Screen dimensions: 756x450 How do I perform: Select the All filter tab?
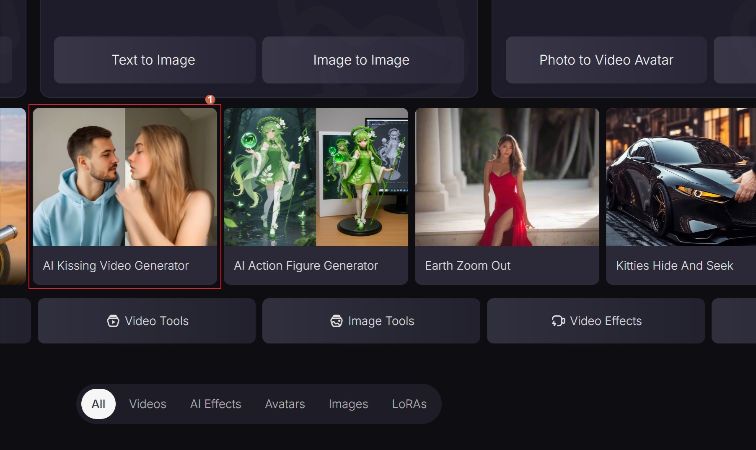point(98,404)
